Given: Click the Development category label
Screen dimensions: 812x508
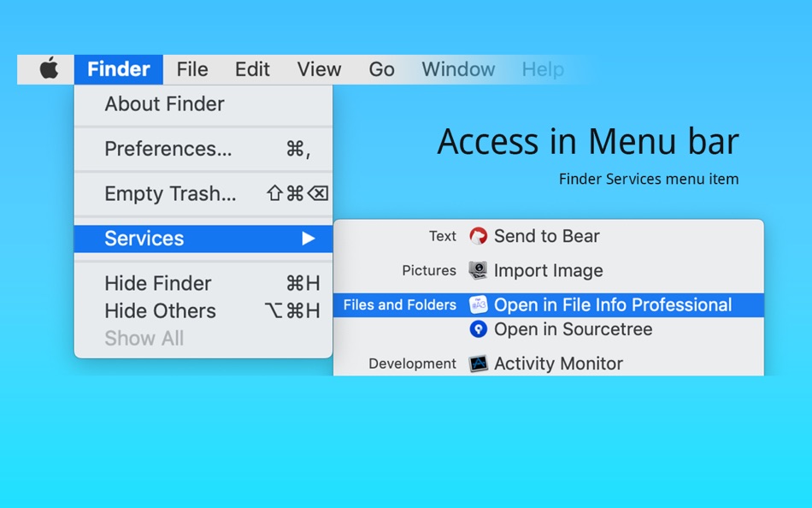Looking at the screenshot, I should pyautogui.click(x=412, y=363).
